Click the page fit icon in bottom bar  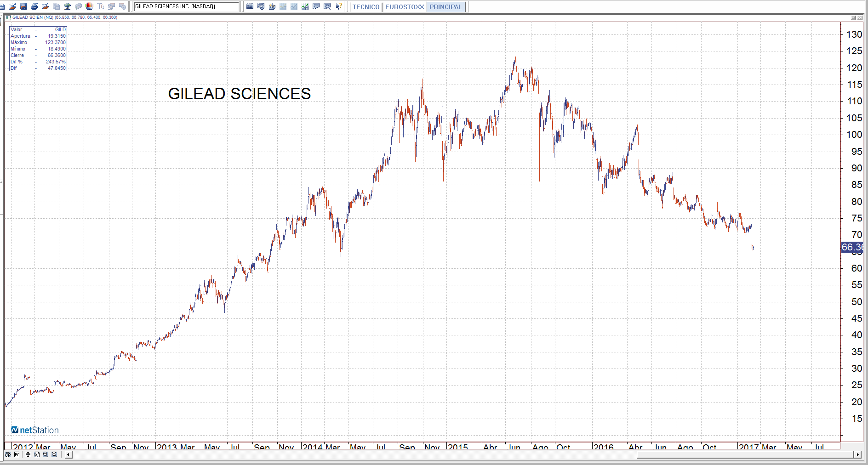coord(37,454)
